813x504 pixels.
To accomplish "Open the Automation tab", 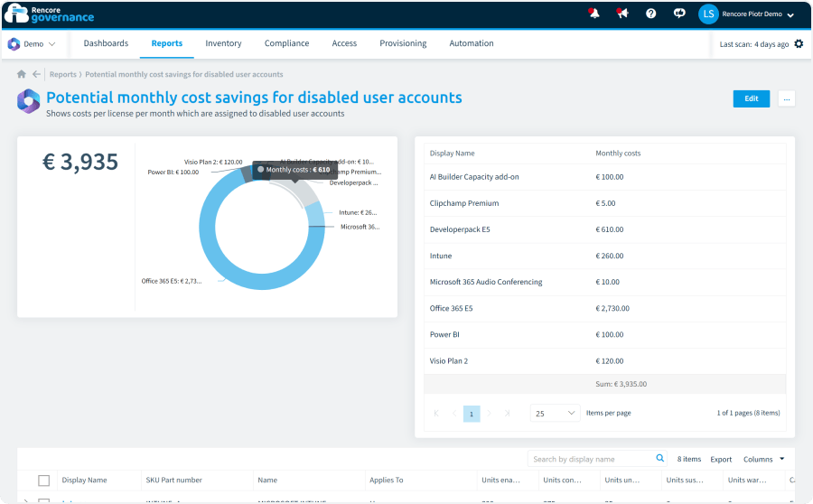I will click(x=472, y=43).
